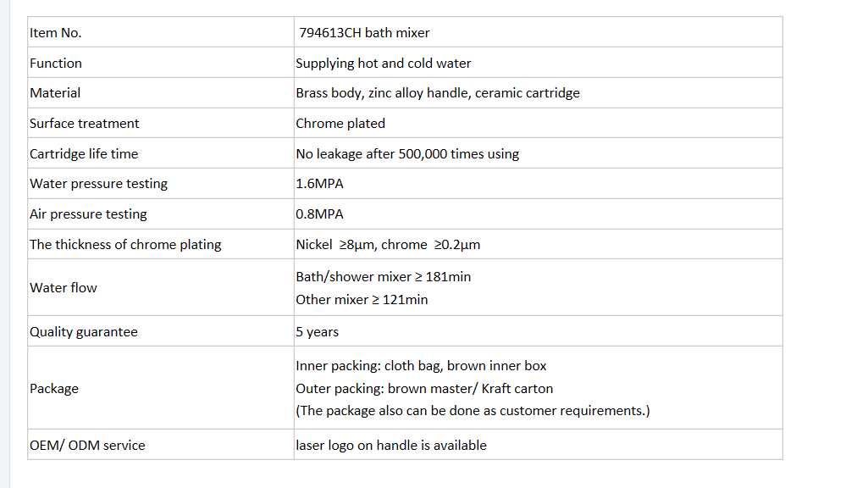Click the 'Item No.' label cell

click(56, 33)
